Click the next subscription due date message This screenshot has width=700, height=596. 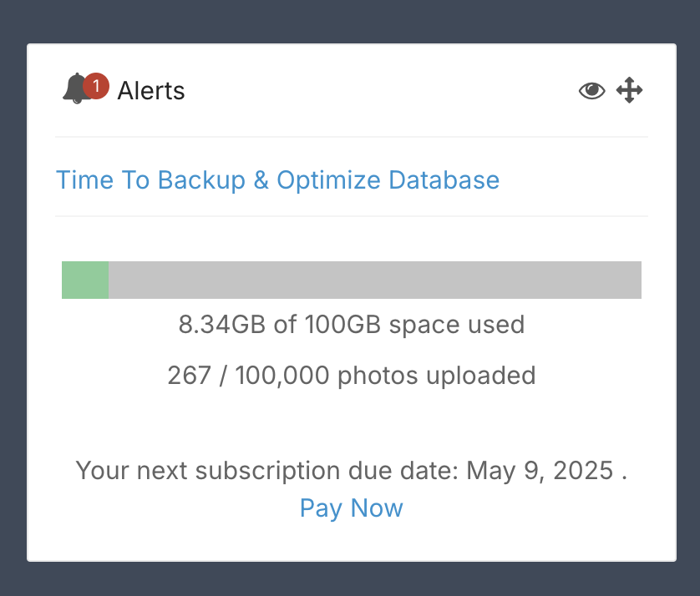[352, 471]
